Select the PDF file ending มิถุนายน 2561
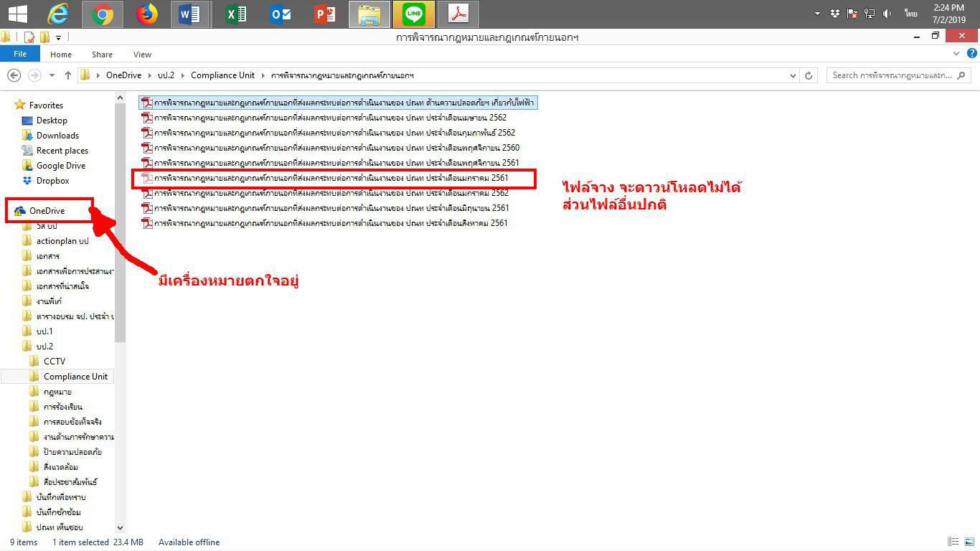The width and height of the screenshot is (980, 551). tap(325, 208)
